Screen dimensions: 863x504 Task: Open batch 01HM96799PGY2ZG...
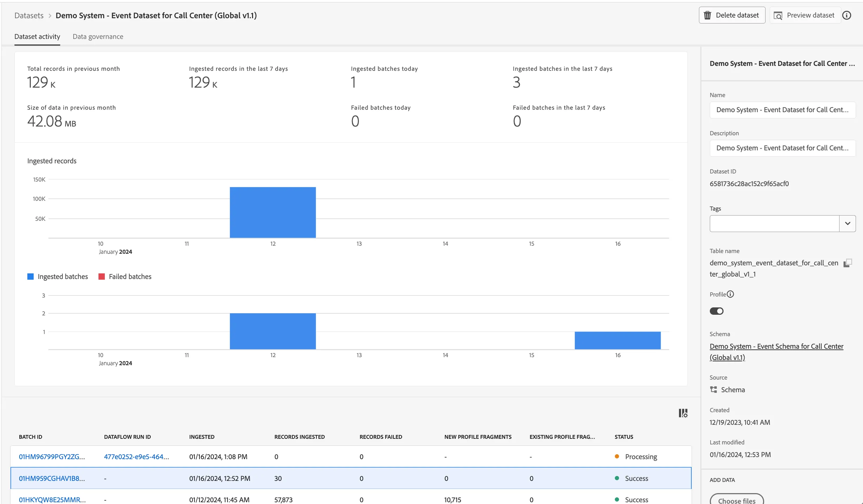click(52, 456)
